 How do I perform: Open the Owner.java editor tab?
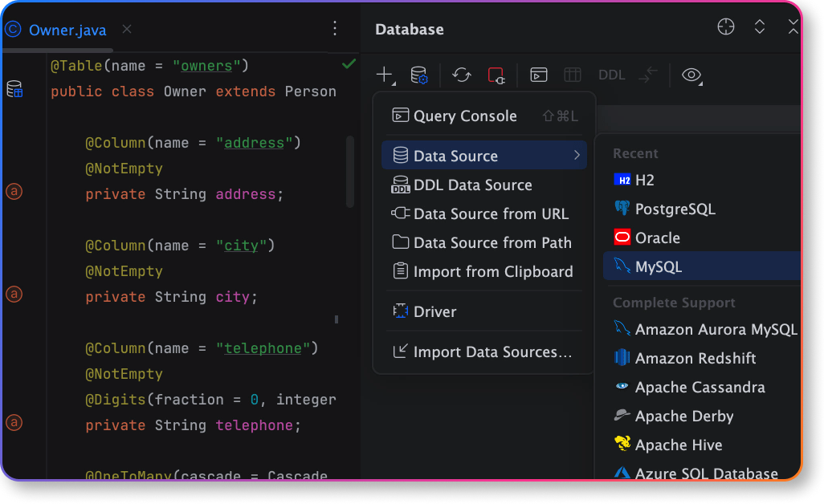pyautogui.click(x=67, y=30)
